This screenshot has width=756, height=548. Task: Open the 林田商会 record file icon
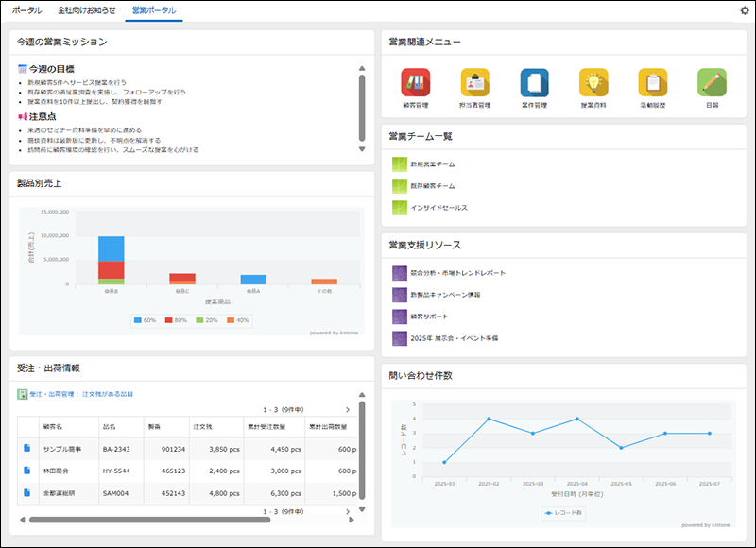click(x=27, y=470)
